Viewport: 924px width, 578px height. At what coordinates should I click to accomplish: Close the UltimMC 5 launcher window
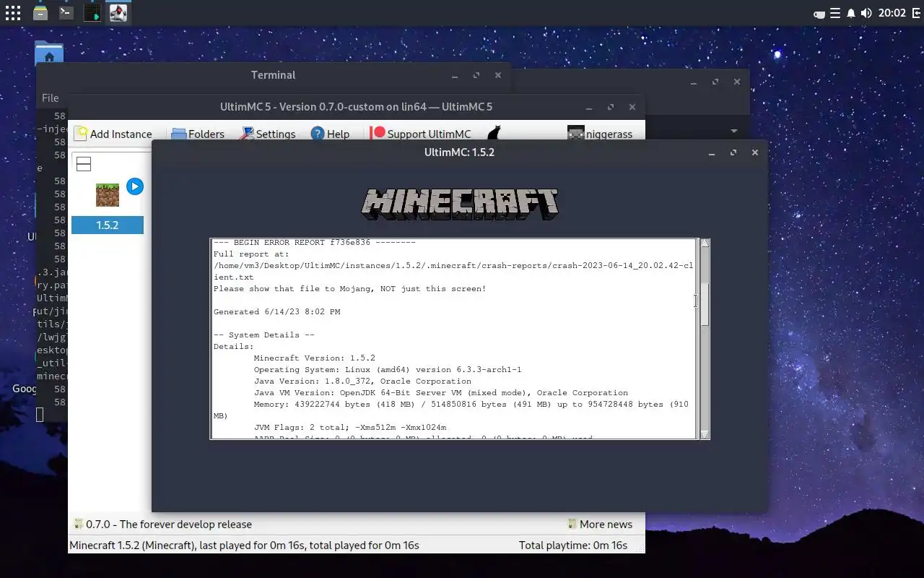pyautogui.click(x=632, y=107)
